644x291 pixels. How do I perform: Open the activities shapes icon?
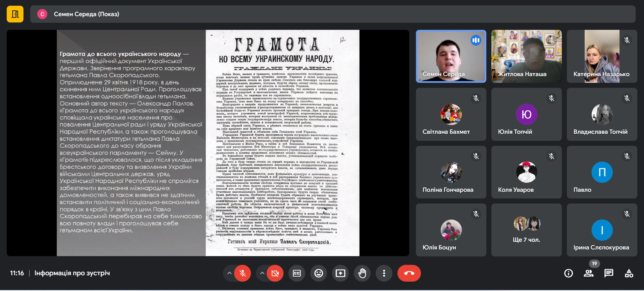pyautogui.click(x=629, y=273)
